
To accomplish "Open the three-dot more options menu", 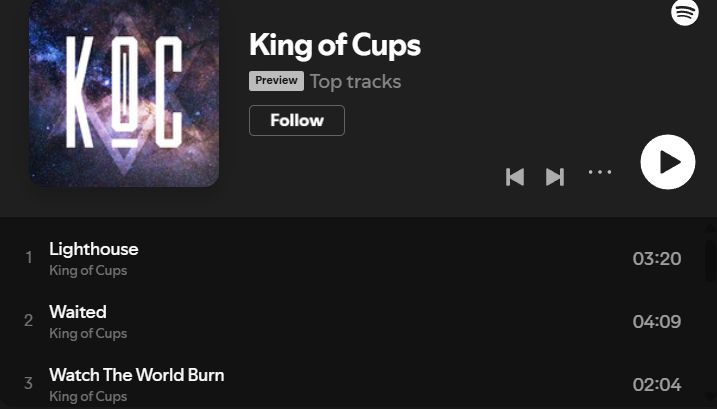I will click(x=600, y=172).
